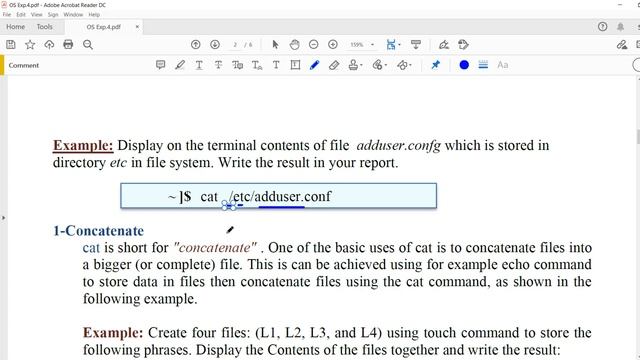The width and height of the screenshot is (640, 360).
Task: Click the send for comments icon
Action: tap(463, 44)
